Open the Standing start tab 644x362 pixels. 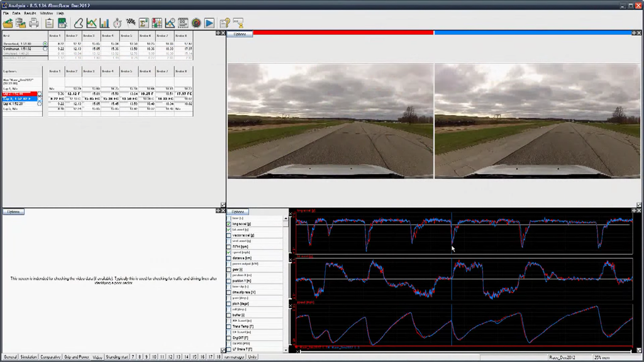click(118, 357)
